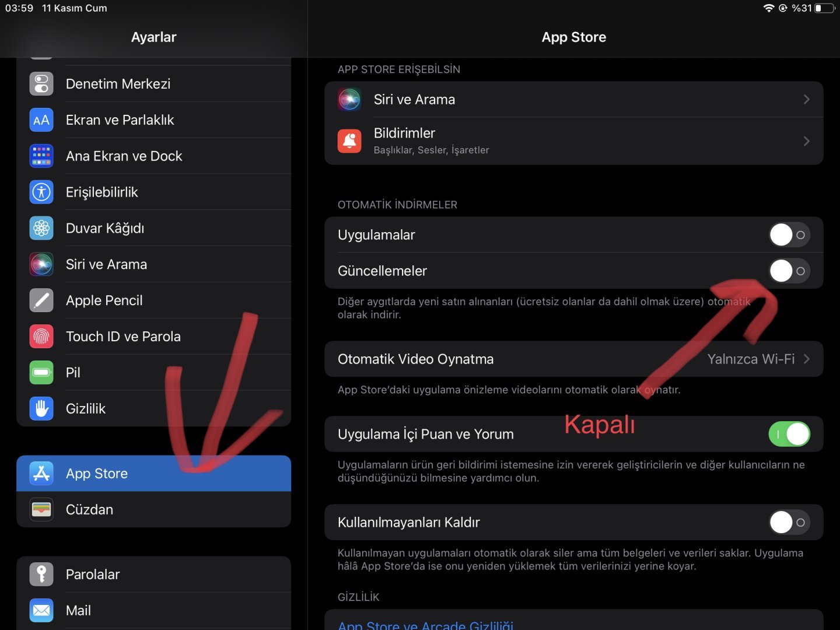Open Otomatik Video Oynatma row
This screenshot has height=630, width=840.
[574, 359]
